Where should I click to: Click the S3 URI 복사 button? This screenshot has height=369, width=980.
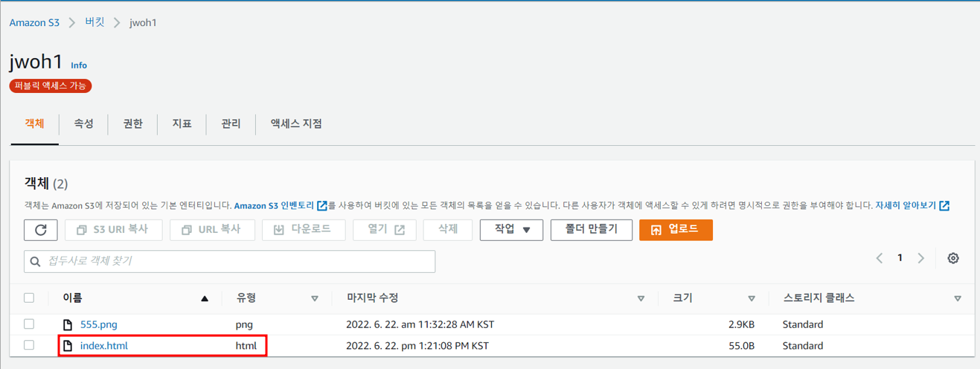pyautogui.click(x=113, y=230)
